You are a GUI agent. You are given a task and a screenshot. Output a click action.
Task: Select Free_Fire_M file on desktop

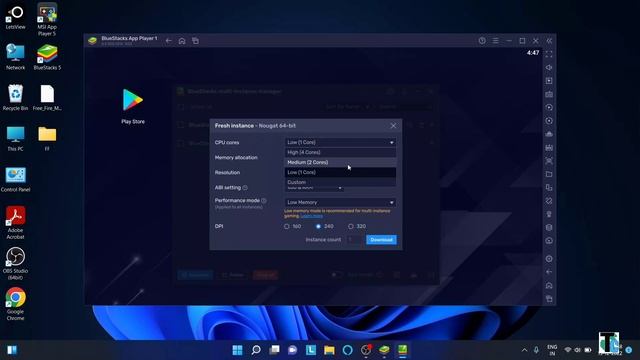(x=47, y=98)
